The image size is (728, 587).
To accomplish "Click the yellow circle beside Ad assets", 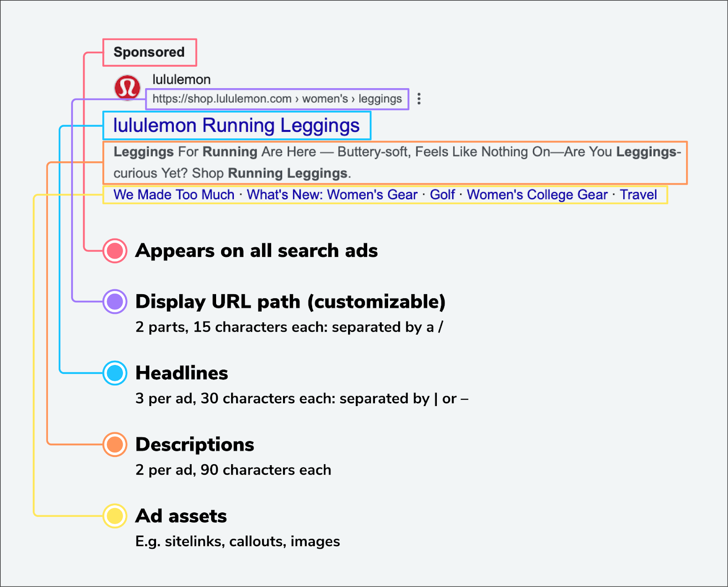I will pos(115,516).
